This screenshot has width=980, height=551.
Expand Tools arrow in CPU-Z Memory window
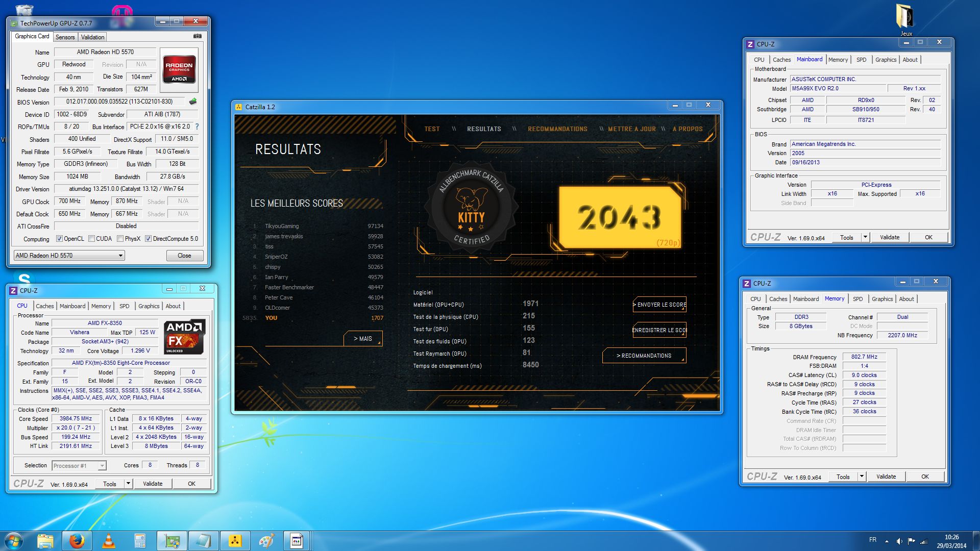click(862, 477)
